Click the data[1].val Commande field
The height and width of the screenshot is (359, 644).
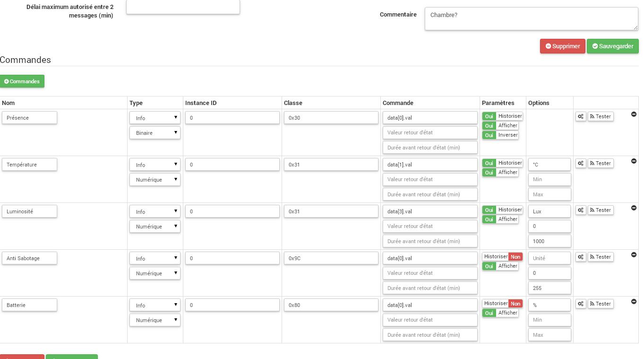pyautogui.click(x=430, y=165)
